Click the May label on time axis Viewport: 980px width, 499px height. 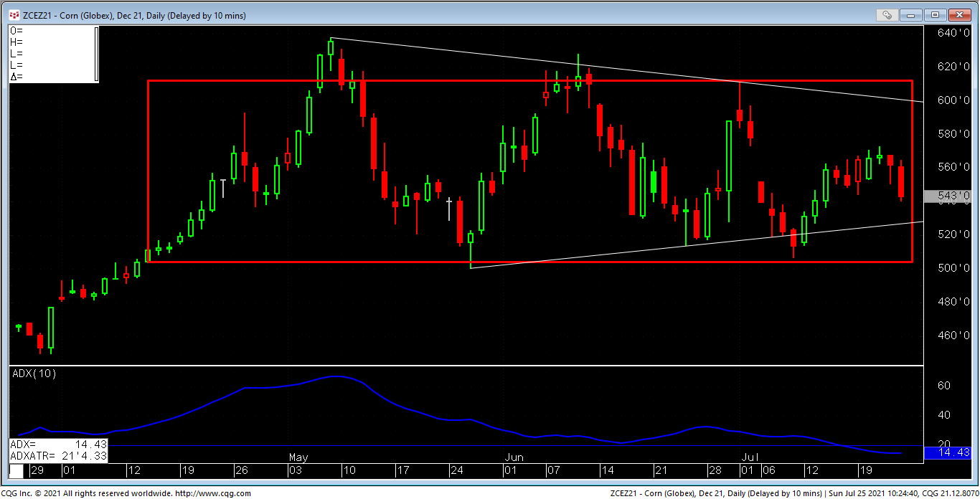click(298, 457)
